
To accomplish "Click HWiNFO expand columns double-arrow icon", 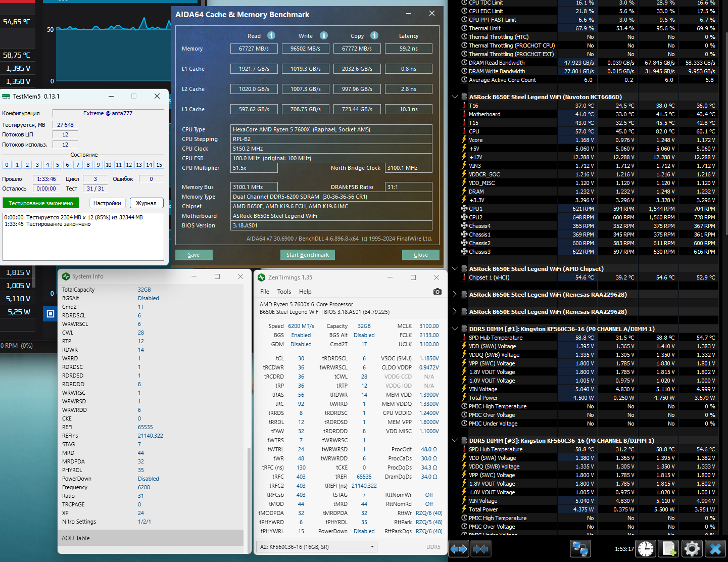I will pos(459,549).
